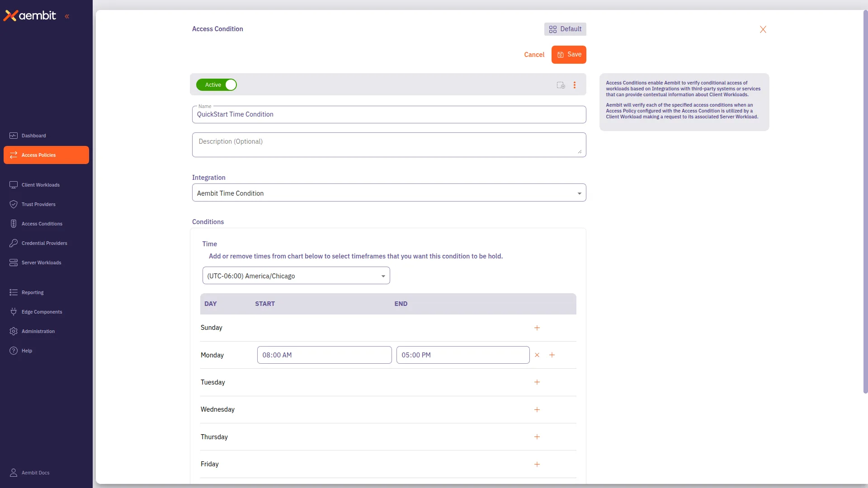Add another time range for Monday
This screenshot has width=868, height=488.
click(x=552, y=355)
